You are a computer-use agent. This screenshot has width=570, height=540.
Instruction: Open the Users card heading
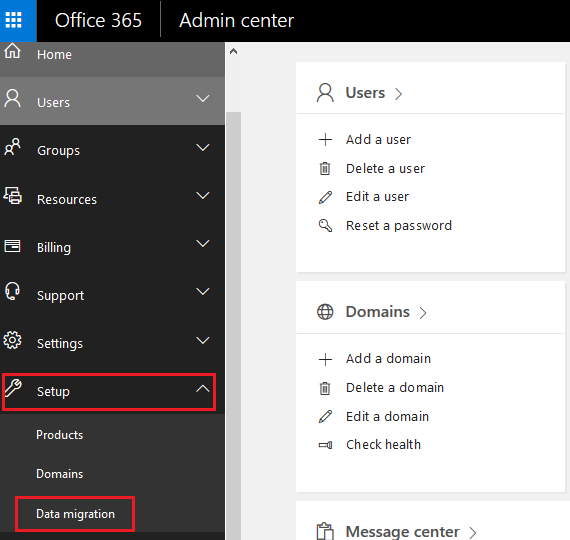click(x=365, y=93)
